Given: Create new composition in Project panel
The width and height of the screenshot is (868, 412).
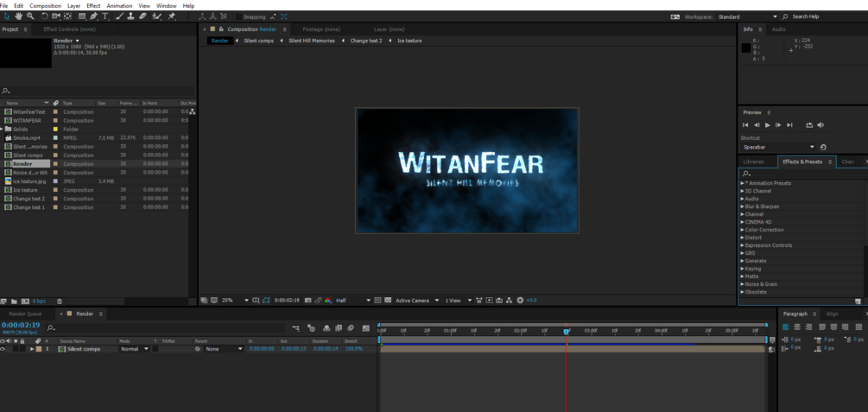Looking at the screenshot, I should click(x=25, y=301).
